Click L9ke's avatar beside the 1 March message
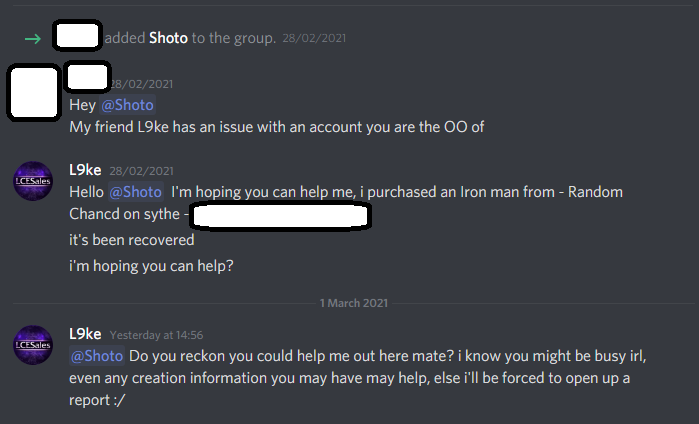This screenshot has width=699, height=424. tap(33, 345)
